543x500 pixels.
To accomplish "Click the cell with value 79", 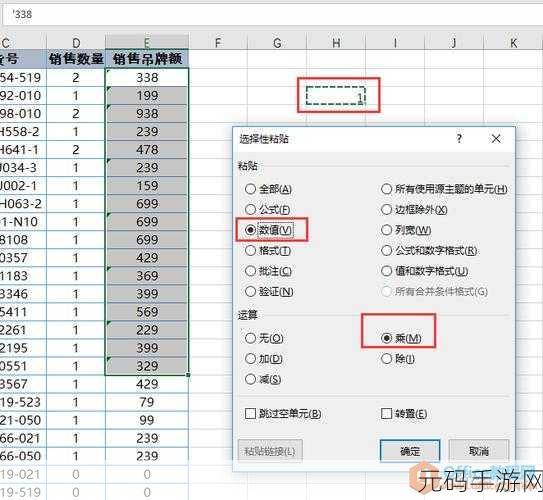I will (147, 402).
